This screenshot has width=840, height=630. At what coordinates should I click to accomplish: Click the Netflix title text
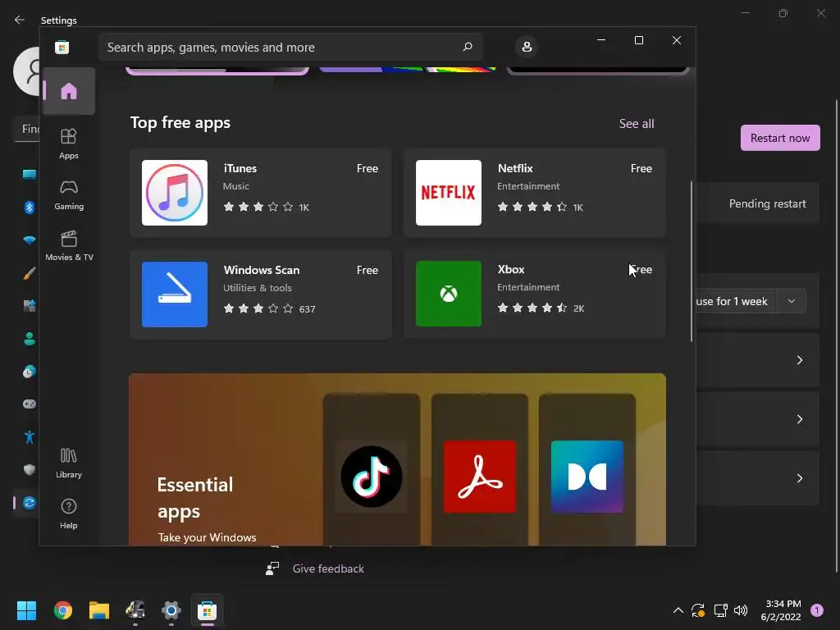(515, 168)
